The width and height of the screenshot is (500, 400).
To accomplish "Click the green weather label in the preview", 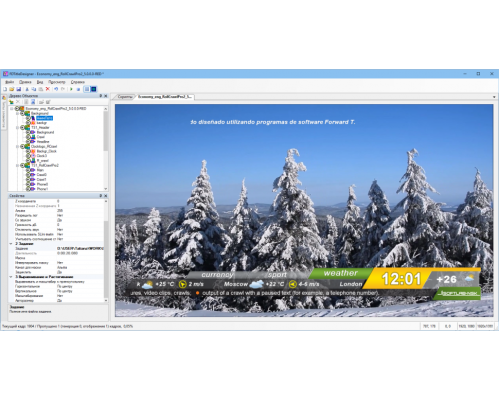I will (340, 273).
